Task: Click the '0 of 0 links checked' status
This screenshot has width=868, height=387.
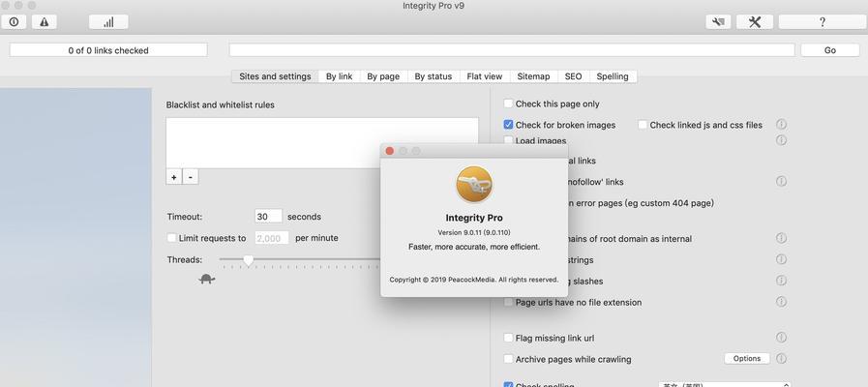Action: (108, 50)
